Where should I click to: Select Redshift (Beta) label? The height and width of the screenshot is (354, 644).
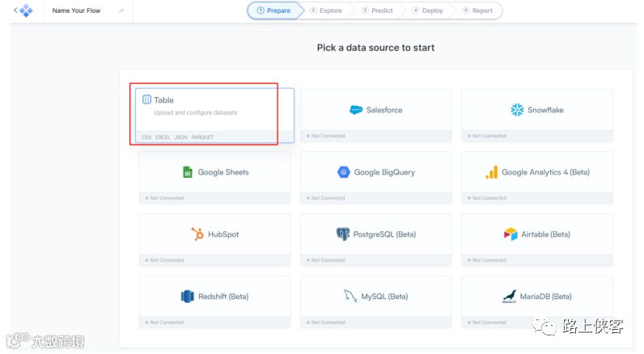tap(223, 297)
